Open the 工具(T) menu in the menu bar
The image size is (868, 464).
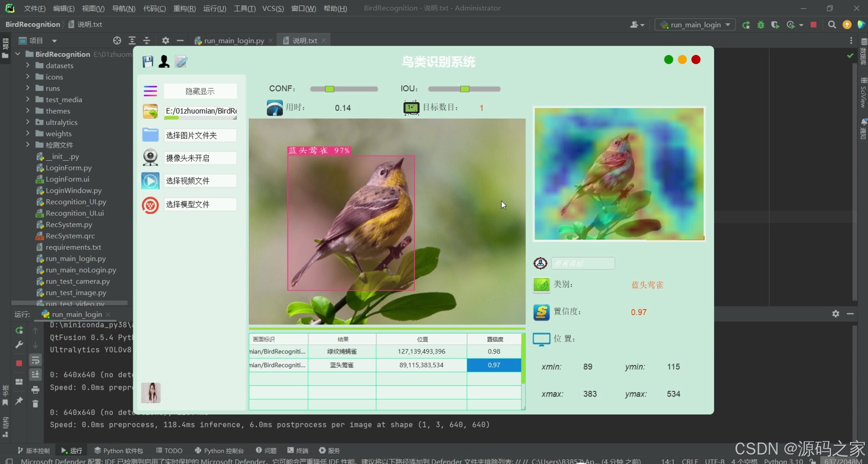pos(244,8)
